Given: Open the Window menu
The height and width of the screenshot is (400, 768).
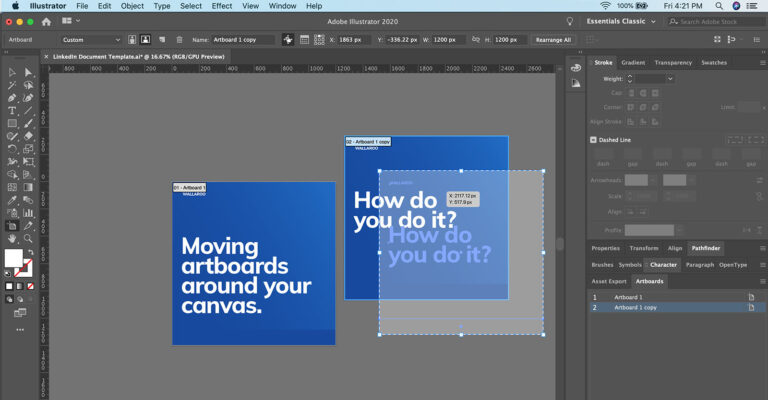Looking at the screenshot, I should click(x=282, y=6).
